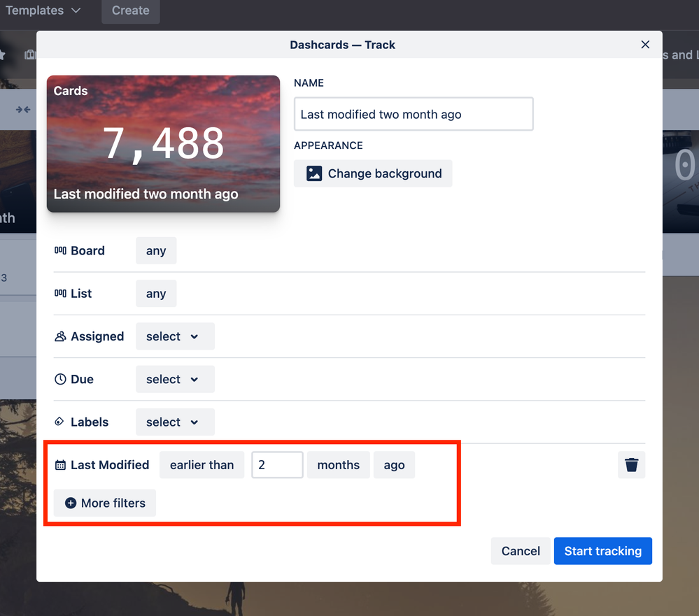Image resolution: width=699 pixels, height=616 pixels.
Task: Change the 'earlier than' condition
Action: click(x=202, y=464)
